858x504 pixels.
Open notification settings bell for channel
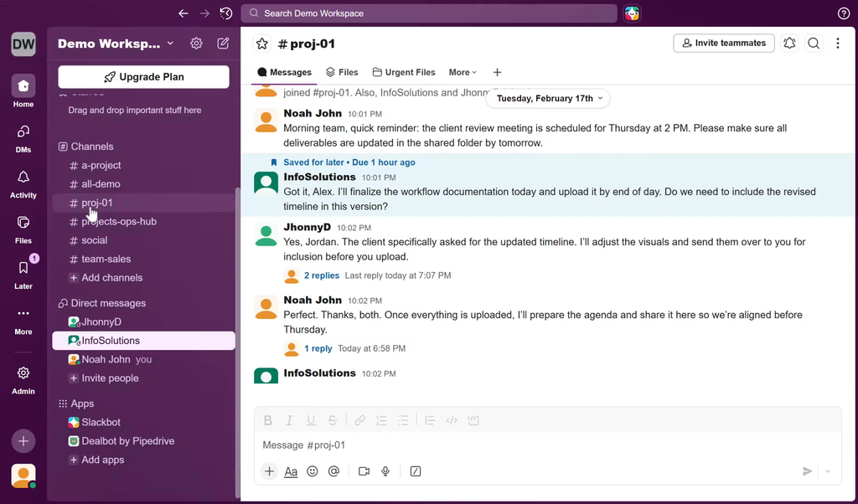click(789, 44)
